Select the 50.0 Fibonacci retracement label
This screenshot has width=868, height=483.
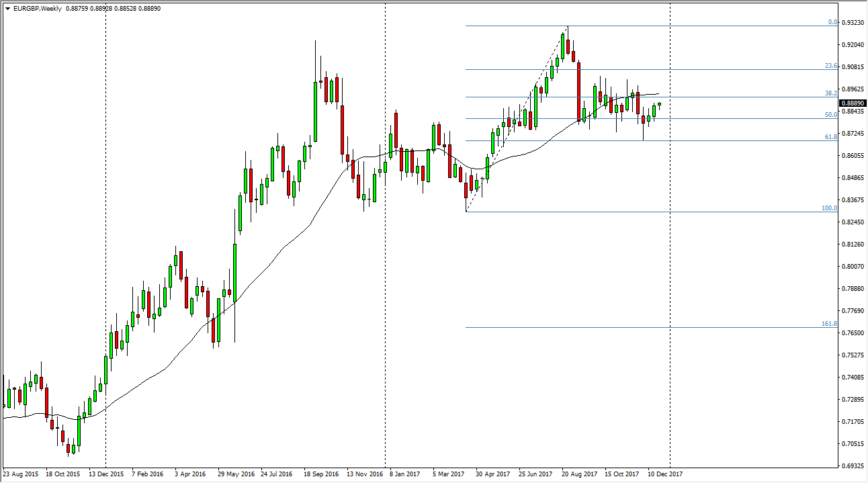830,115
